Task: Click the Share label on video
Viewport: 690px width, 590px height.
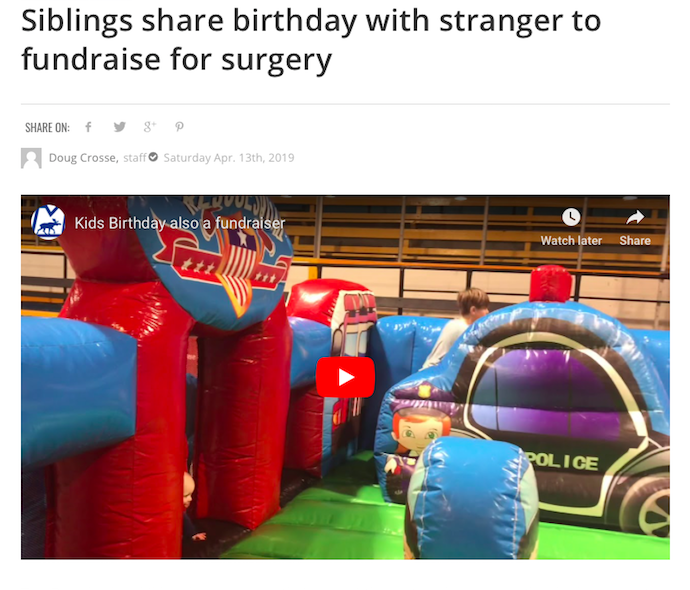Action: 635,241
